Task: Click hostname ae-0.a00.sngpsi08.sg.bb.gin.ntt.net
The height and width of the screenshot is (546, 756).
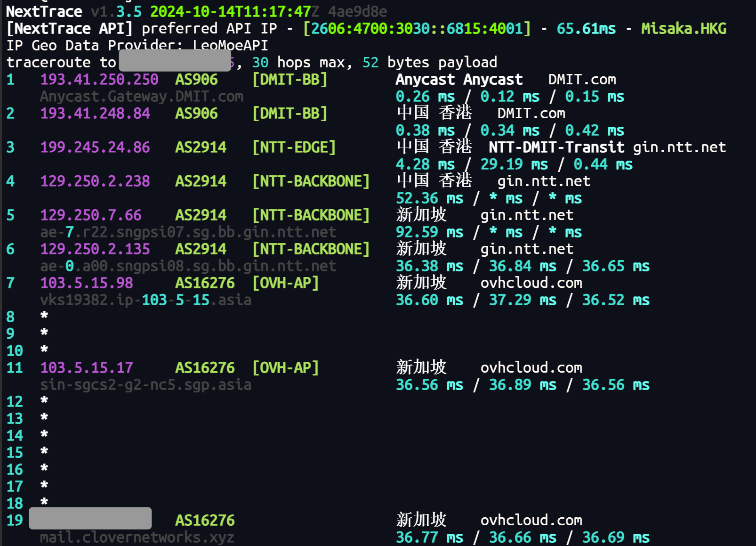Action: 188,266
